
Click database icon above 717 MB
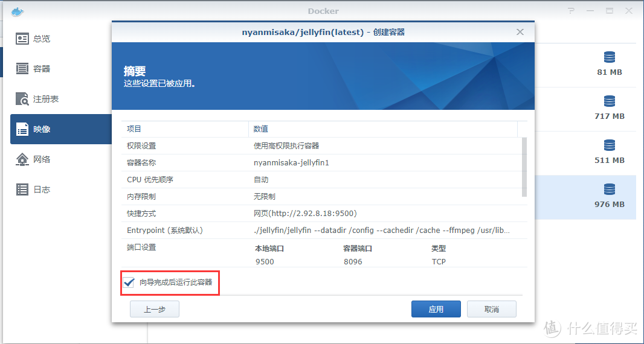(x=610, y=101)
